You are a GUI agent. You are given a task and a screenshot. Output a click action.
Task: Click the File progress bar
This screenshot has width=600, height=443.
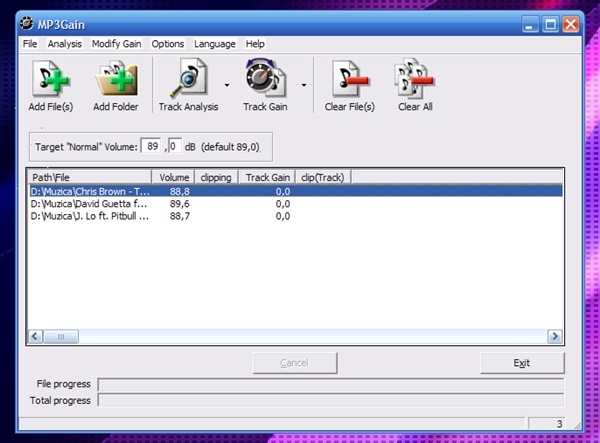point(331,384)
